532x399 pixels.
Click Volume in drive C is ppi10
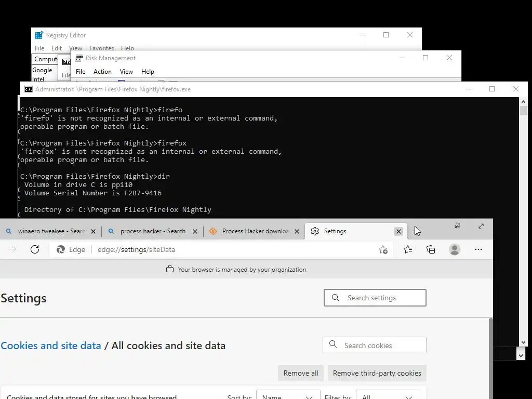pos(78,184)
